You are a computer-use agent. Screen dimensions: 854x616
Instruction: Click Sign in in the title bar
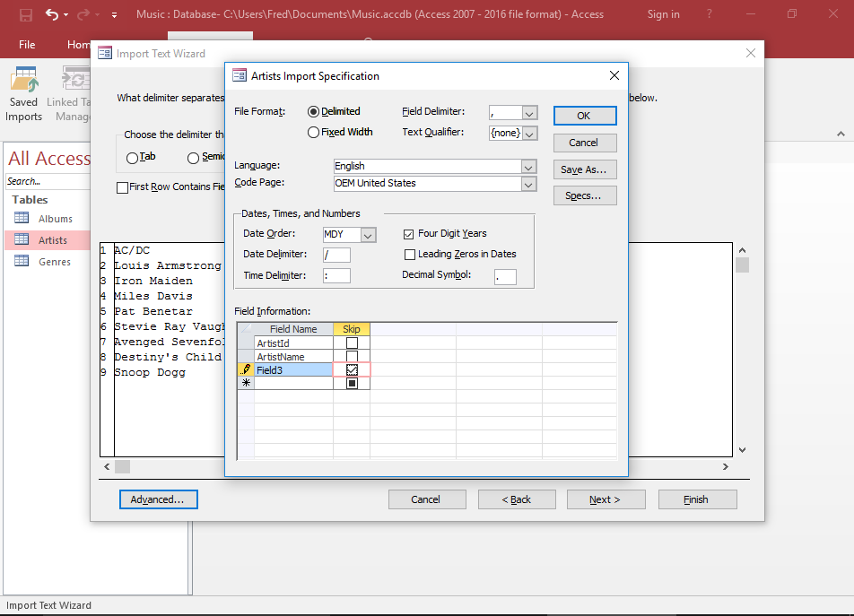664,14
